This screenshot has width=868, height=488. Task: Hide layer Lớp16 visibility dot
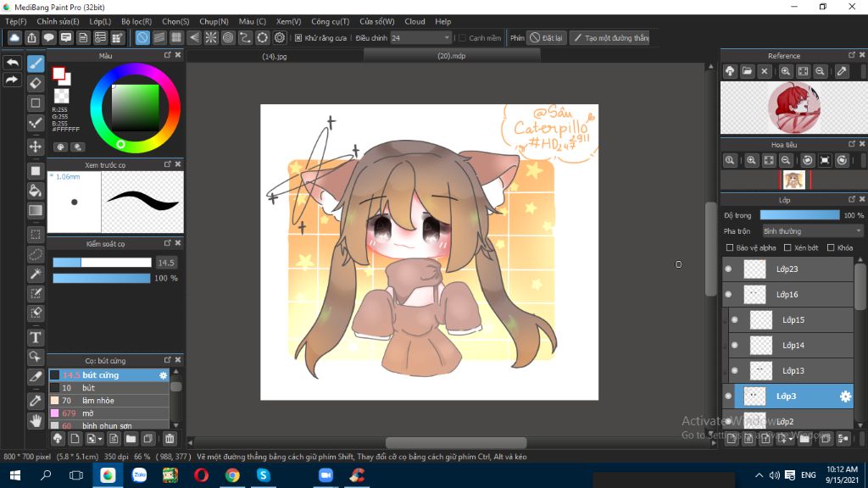(728, 294)
